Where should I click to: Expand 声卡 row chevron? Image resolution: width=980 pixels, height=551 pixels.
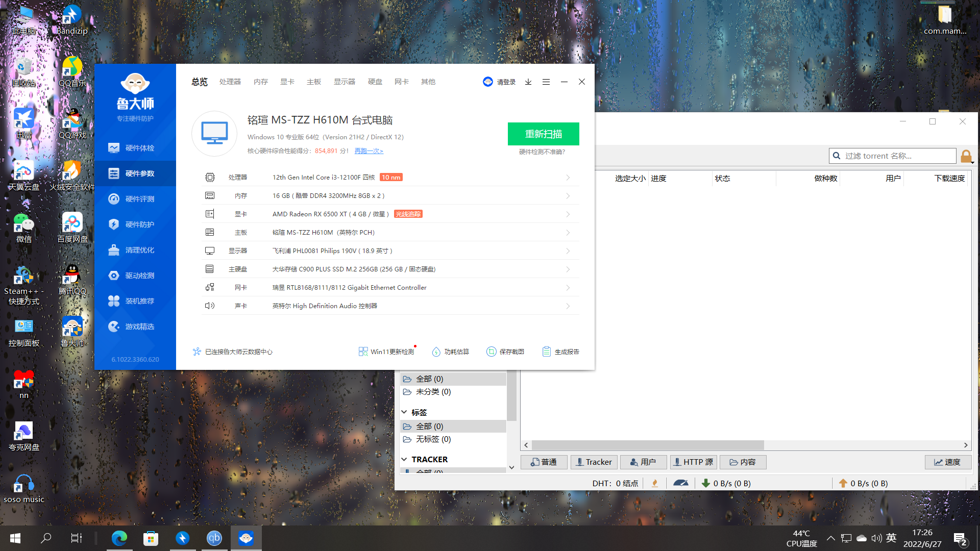coord(568,306)
